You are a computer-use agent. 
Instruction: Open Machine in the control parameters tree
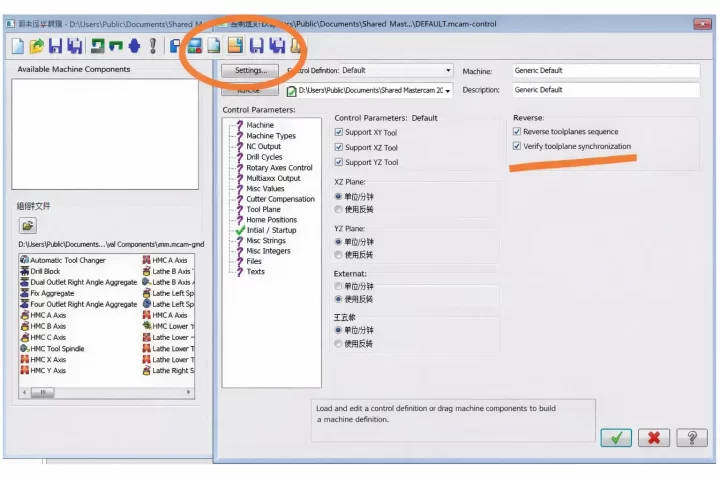[x=260, y=125]
